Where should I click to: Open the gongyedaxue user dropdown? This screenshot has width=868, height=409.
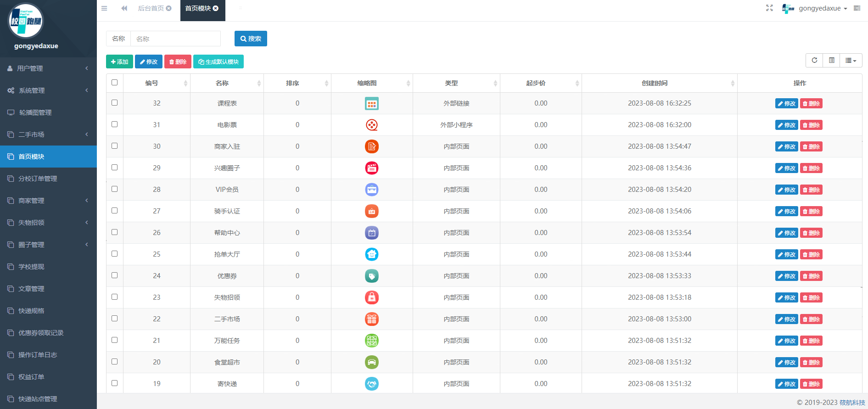pos(822,8)
